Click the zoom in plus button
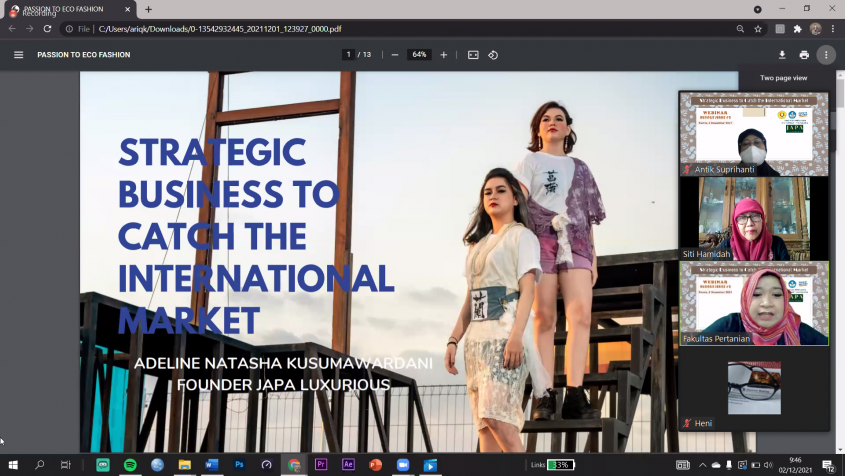Viewport: 845px width, 476px height. click(x=444, y=55)
